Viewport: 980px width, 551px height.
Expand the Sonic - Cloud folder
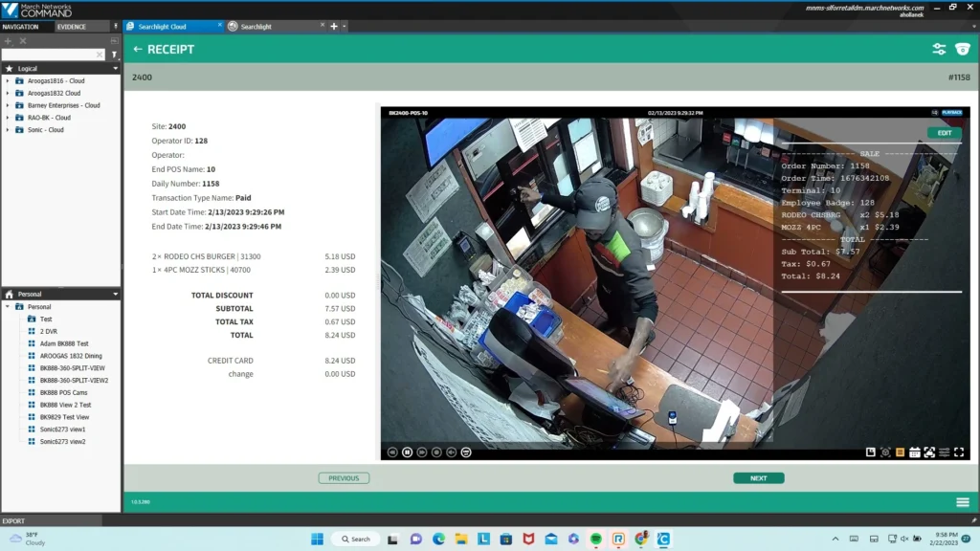(8, 130)
